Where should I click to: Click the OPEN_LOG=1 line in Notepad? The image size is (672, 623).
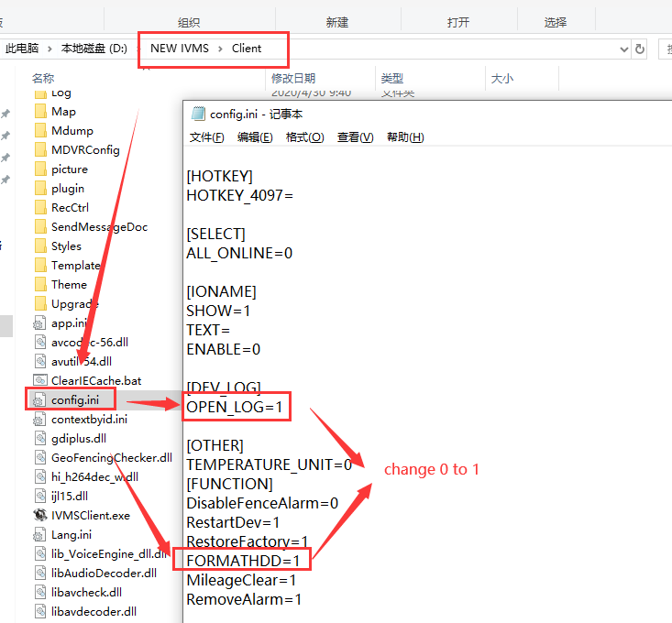235,407
